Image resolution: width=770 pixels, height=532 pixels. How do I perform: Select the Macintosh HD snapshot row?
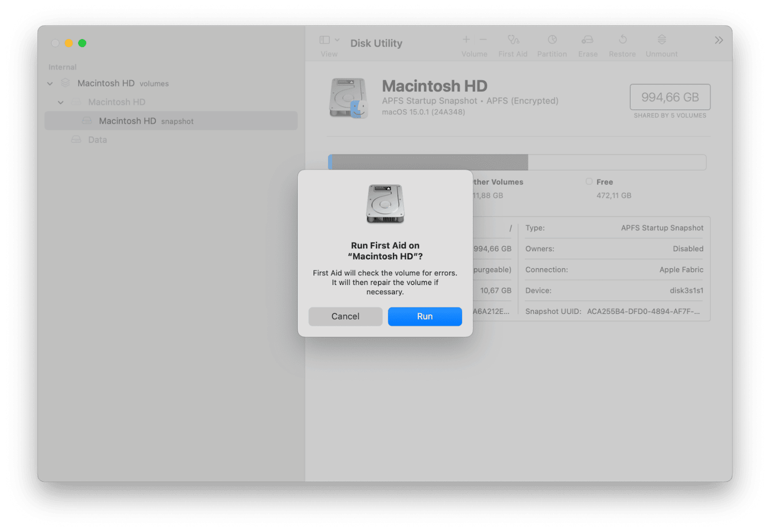[171, 121]
